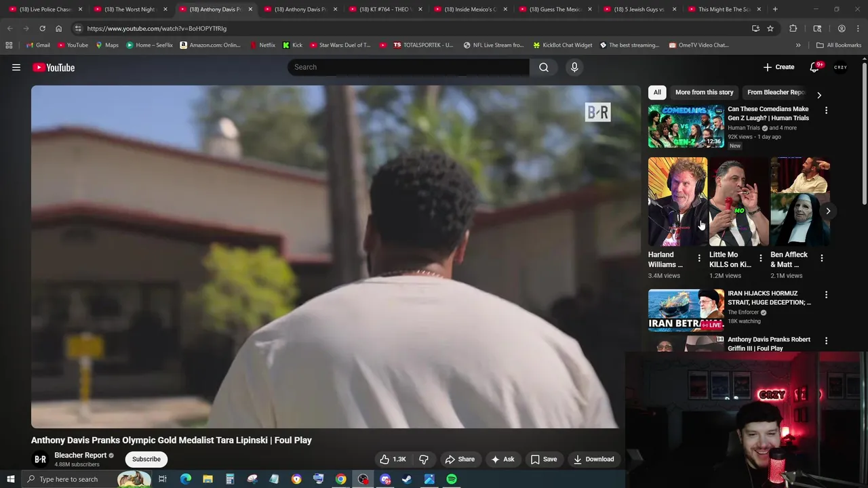Open Task View in taskbar
Image resolution: width=868 pixels, height=488 pixels.
(163, 479)
